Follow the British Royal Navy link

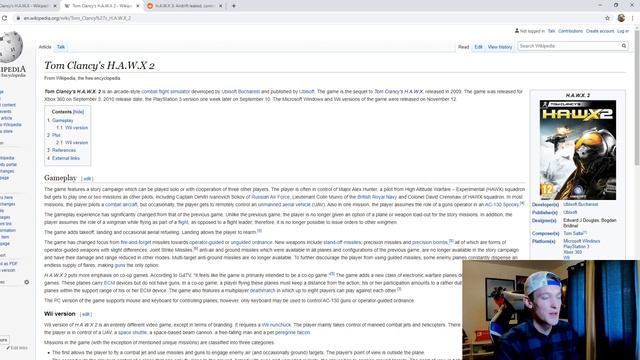pyautogui.click(x=377, y=197)
